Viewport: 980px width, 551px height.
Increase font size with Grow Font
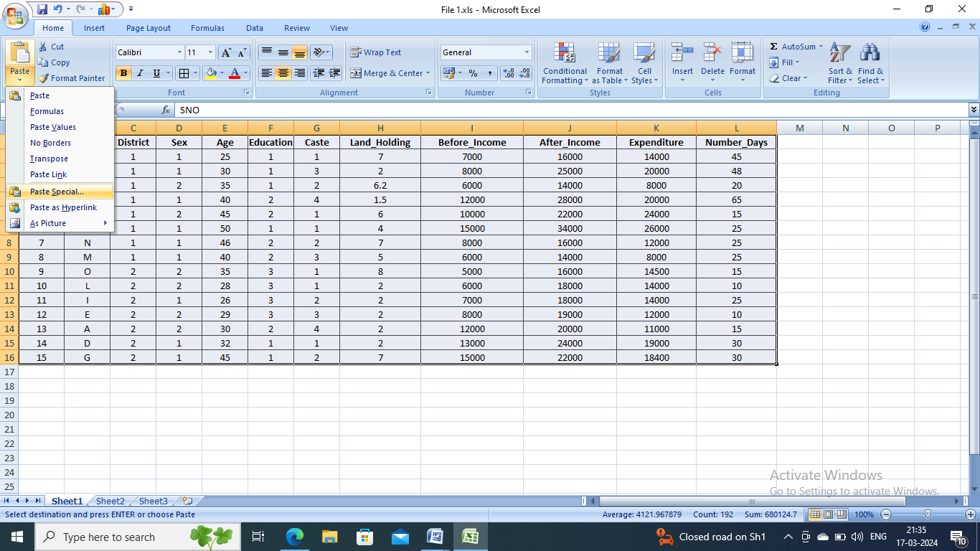227,52
